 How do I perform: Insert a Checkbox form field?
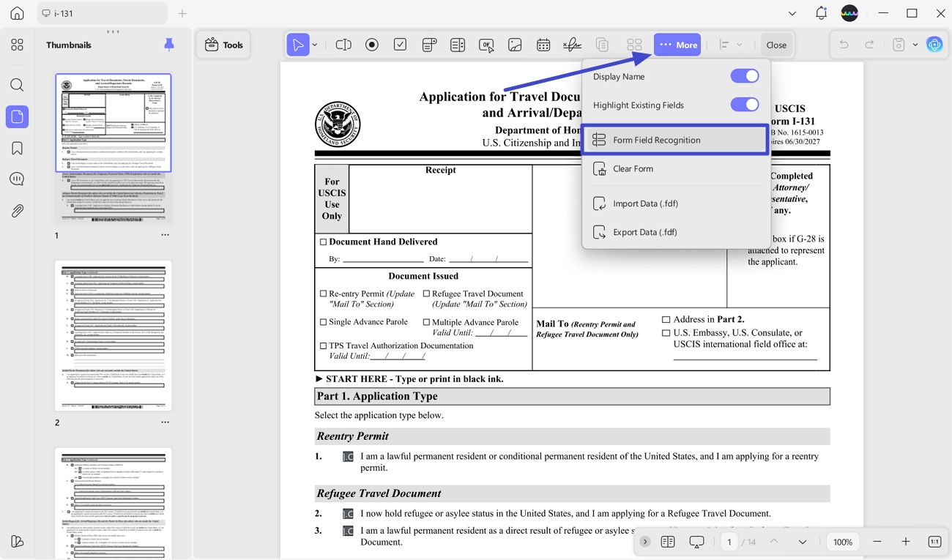(400, 44)
